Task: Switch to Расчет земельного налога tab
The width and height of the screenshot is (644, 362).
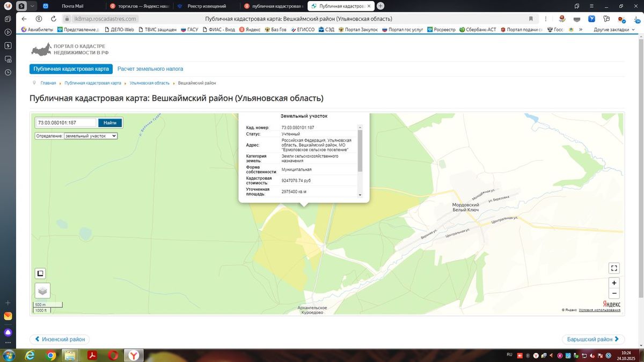Action: click(x=150, y=69)
